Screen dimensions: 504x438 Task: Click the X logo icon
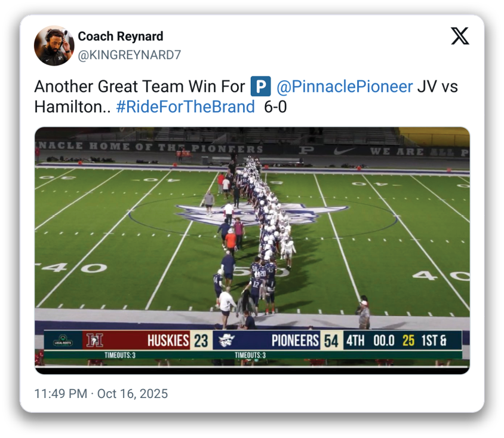click(x=460, y=36)
